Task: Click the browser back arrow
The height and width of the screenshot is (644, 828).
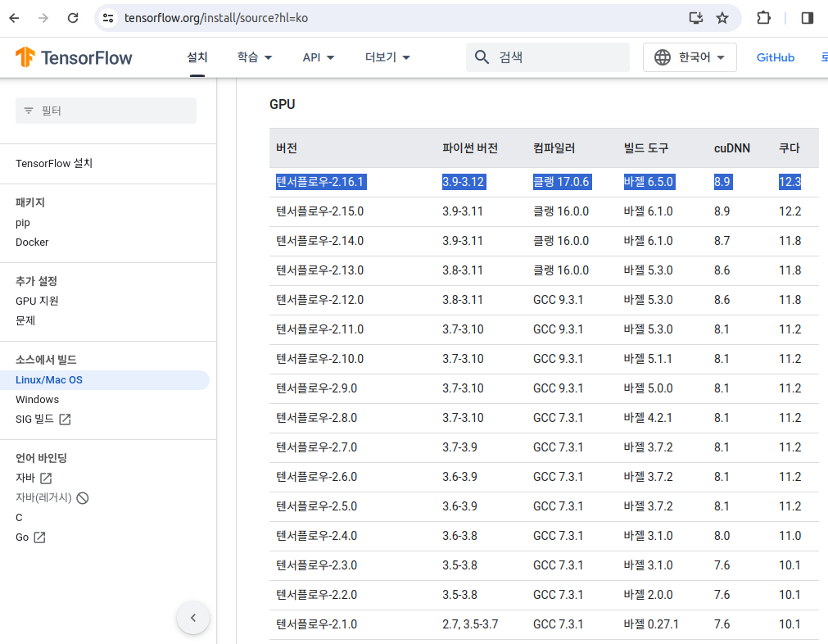Action: tap(14, 18)
